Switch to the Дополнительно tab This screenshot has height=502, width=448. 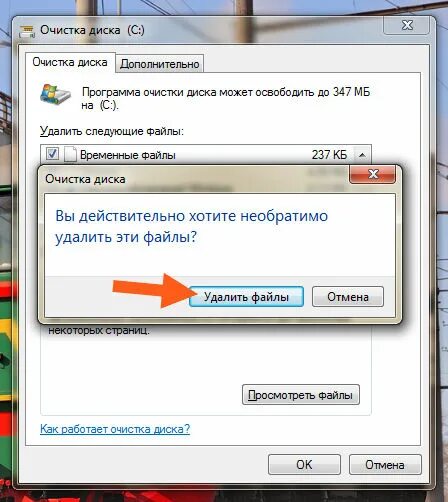pos(160,63)
